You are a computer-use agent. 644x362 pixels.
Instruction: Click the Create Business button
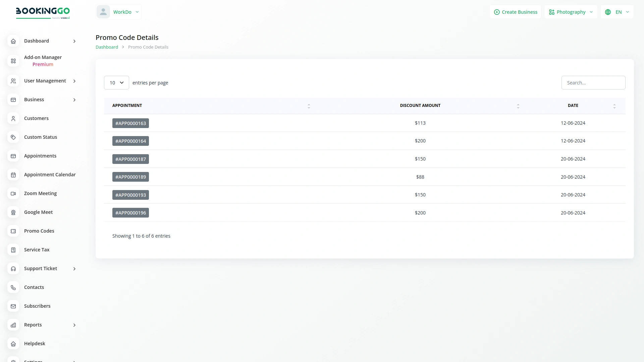point(516,12)
